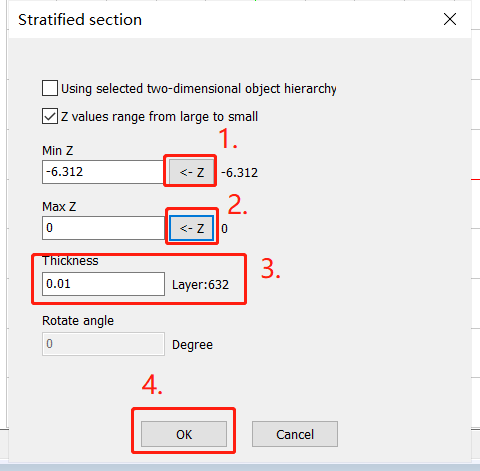
Task: Click the Min Z input field
Action: tap(103, 172)
